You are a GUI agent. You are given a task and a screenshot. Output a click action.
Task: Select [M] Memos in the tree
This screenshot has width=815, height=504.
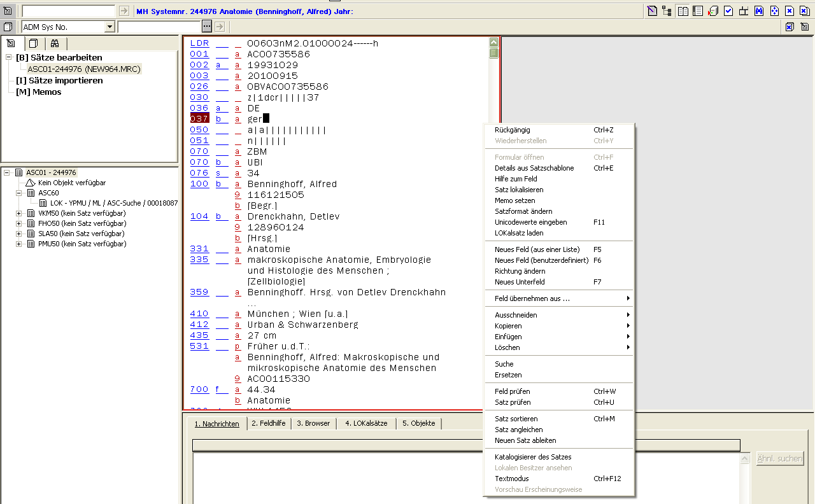tap(39, 92)
